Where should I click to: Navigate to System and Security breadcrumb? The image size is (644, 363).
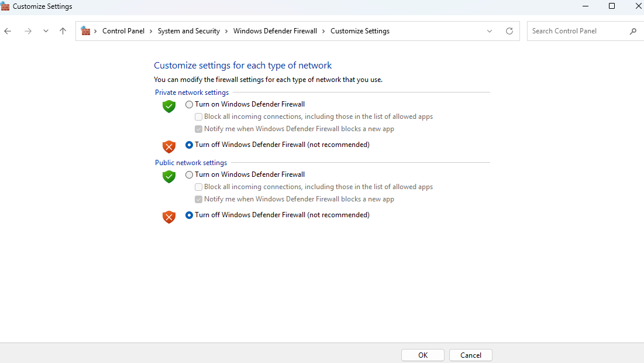188,31
